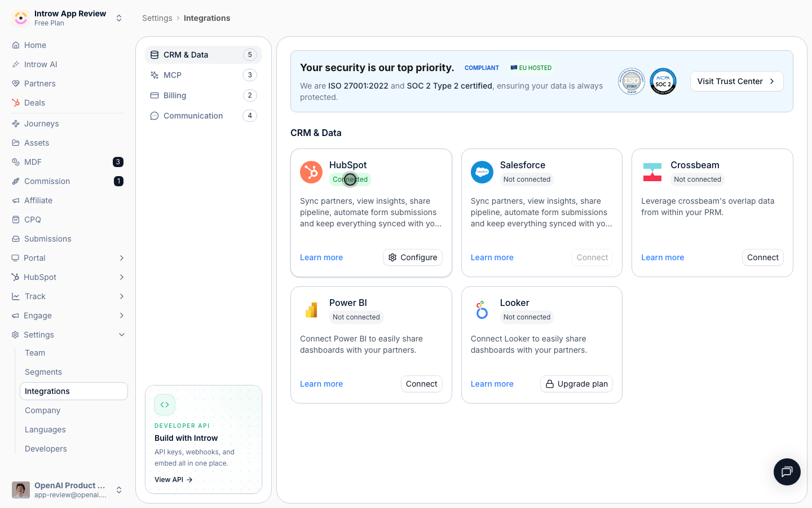812x508 pixels.
Task: Click the ISO 27001 certification badge
Action: 632,81
